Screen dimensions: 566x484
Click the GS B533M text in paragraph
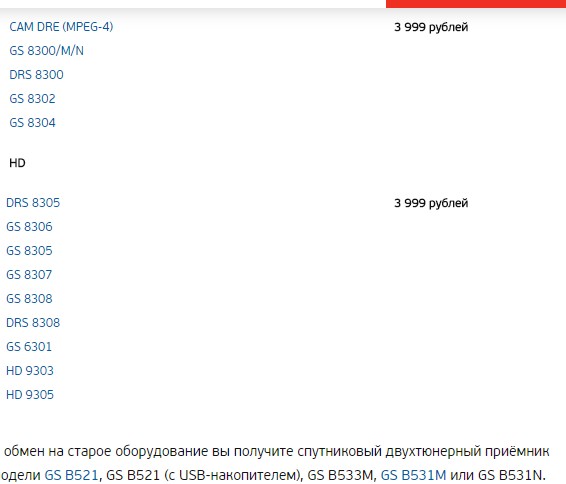[339, 475]
